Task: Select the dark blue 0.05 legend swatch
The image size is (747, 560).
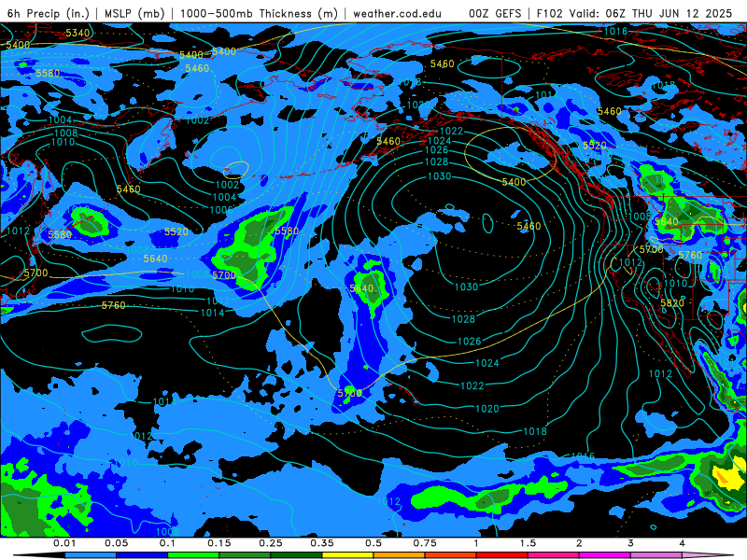Action: click(142, 555)
